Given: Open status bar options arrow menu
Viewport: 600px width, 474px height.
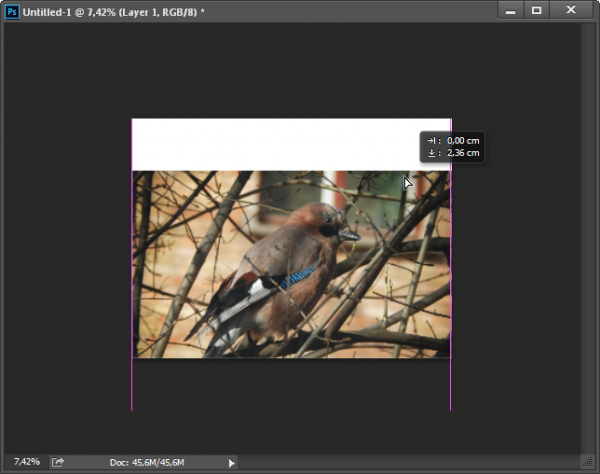Looking at the screenshot, I should tap(232, 462).
